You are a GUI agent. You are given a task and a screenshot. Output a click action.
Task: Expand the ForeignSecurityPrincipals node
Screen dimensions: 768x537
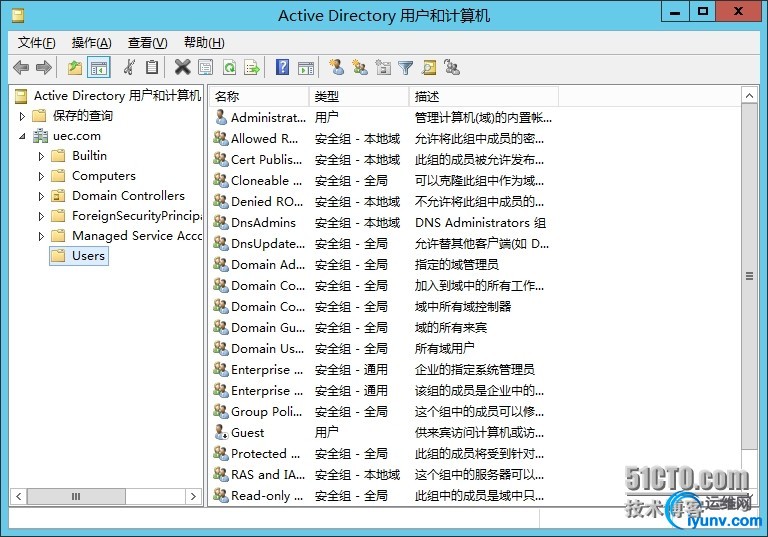[x=41, y=217]
